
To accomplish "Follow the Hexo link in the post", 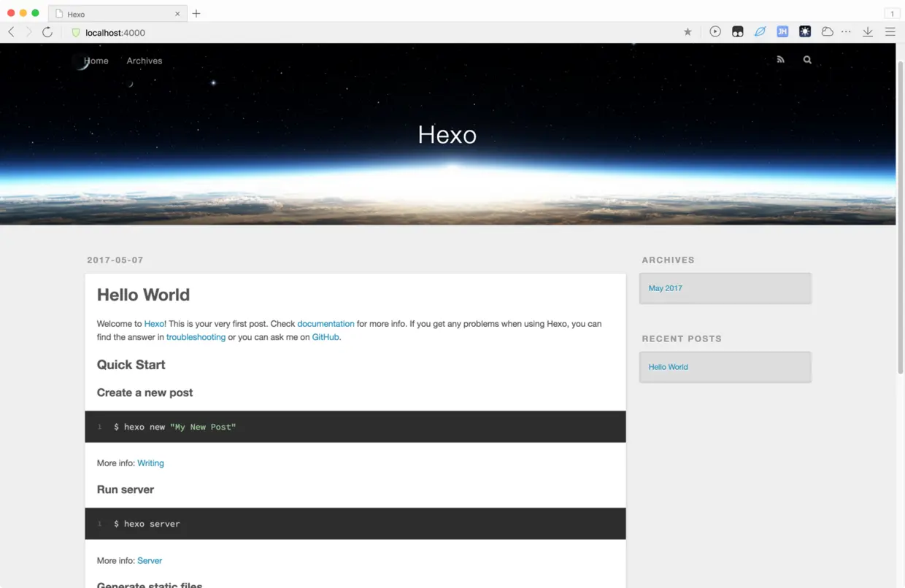I will click(x=154, y=324).
